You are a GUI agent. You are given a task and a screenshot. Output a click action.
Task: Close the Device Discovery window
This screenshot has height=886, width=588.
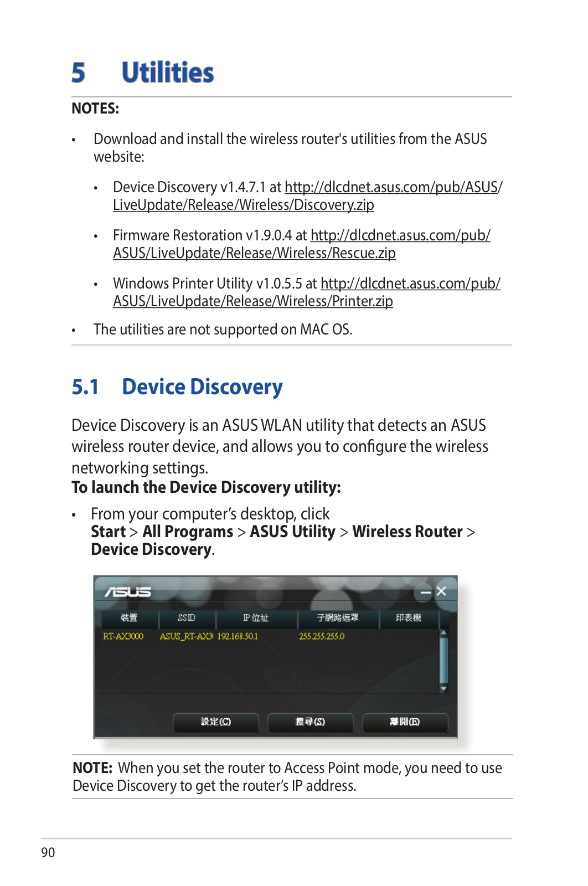point(441,591)
